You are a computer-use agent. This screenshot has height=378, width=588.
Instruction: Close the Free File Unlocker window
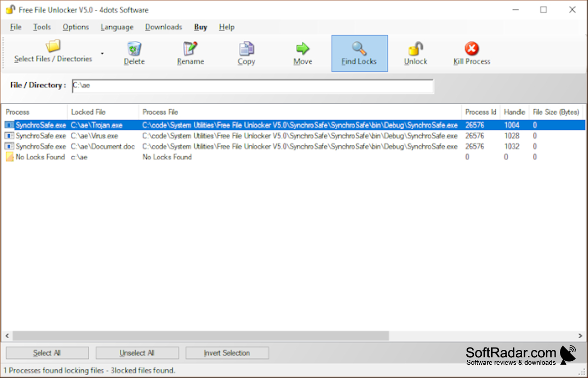tap(572, 10)
